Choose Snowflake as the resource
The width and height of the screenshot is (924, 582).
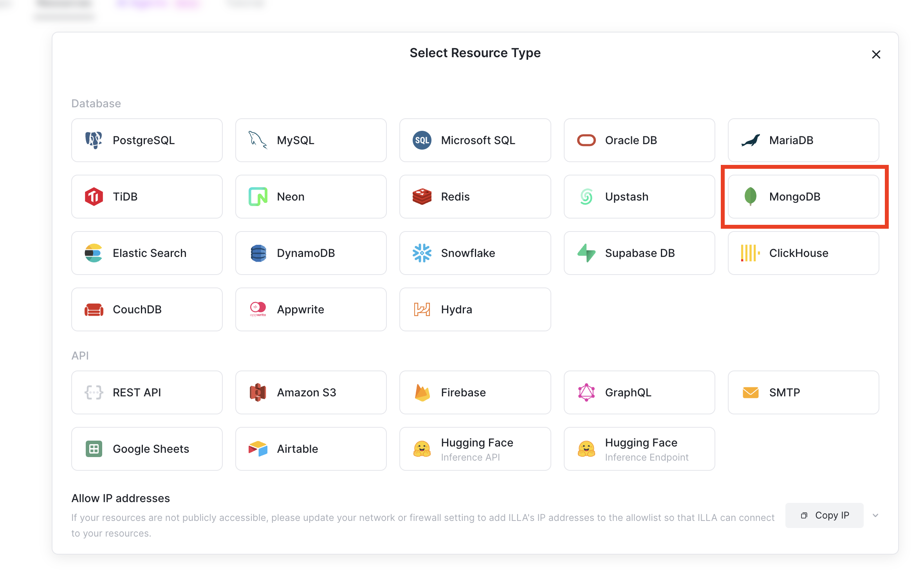coord(475,253)
